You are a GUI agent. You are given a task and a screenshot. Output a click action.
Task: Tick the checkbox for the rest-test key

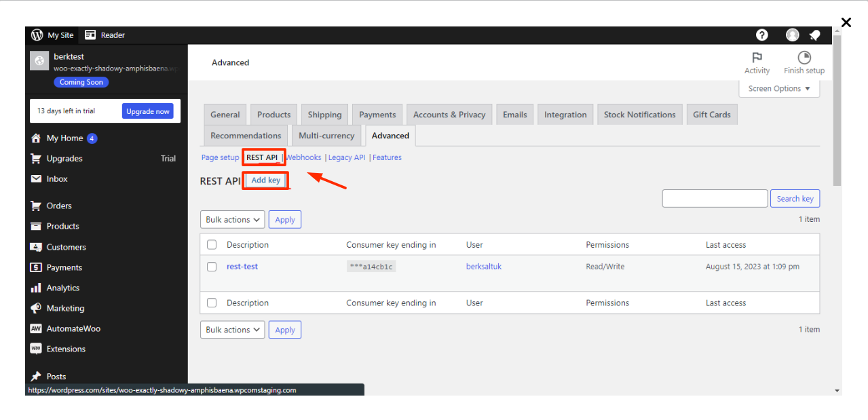tap(212, 267)
